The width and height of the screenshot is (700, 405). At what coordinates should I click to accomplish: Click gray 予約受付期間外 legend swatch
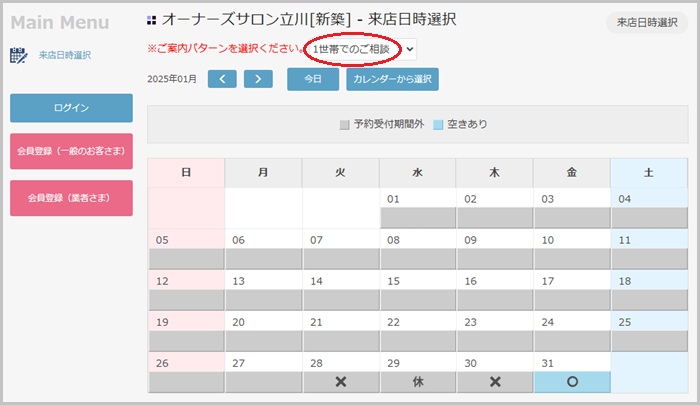(x=344, y=125)
